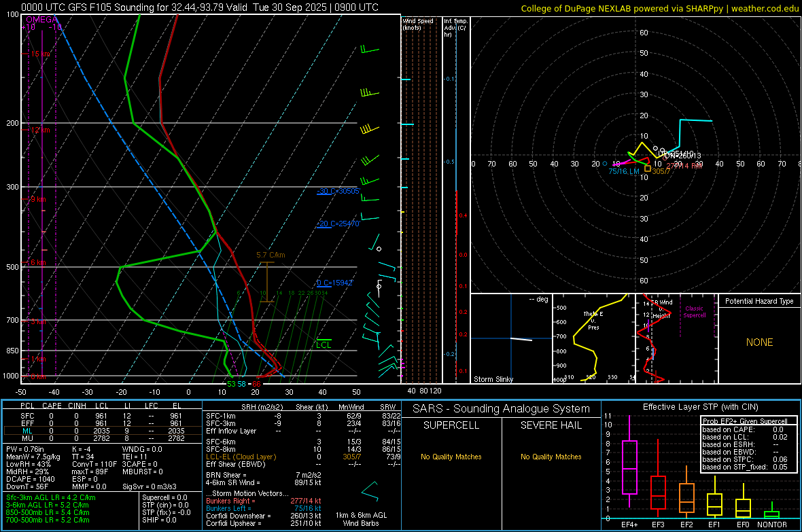The width and height of the screenshot is (802, 532).
Task: Click the SUPERCELL column header in SARS
Action: coord(451,425)
